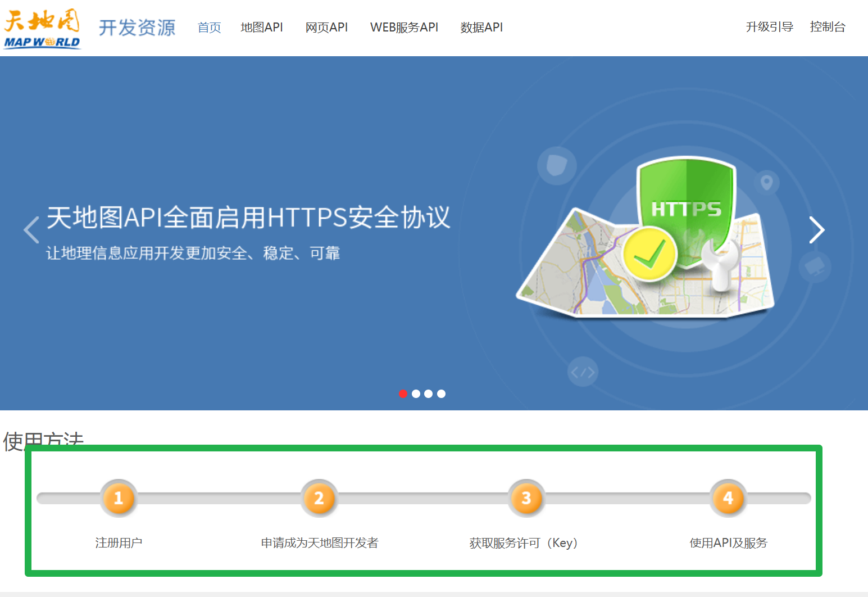Image resolution: width=868 pixels, height=597 pixels.
Task: Click 申请成为天地图开发者 label
Action: (x=320, y=542)
